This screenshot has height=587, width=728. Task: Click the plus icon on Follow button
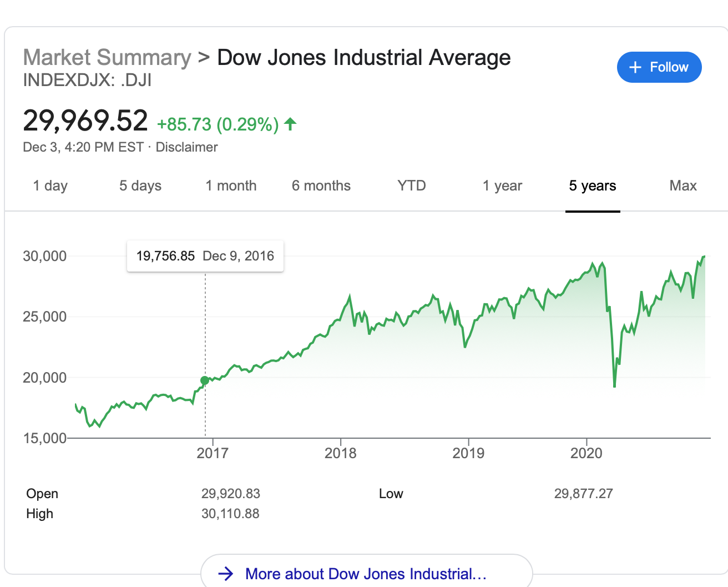tap(635, 67)
